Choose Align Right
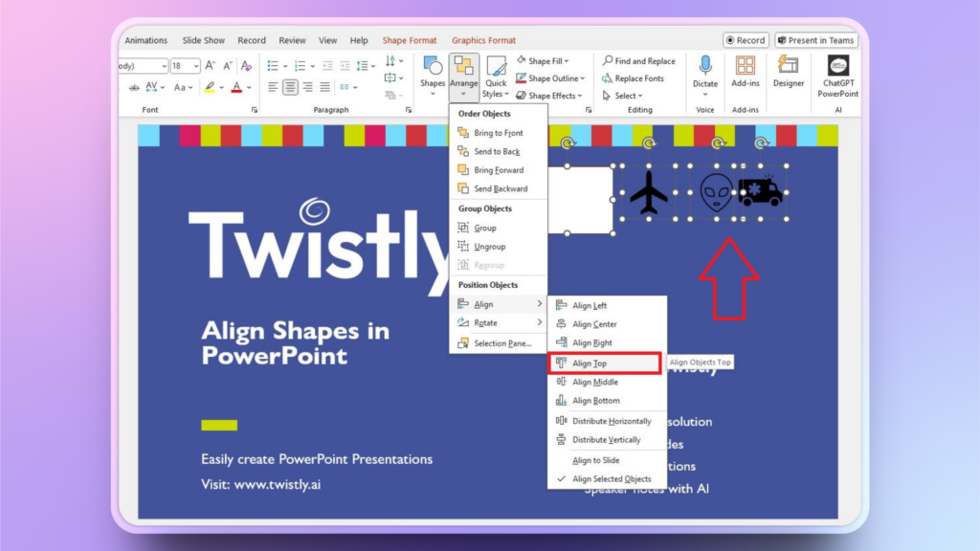The height and width of the screenshot is (551, 980). 606,343
